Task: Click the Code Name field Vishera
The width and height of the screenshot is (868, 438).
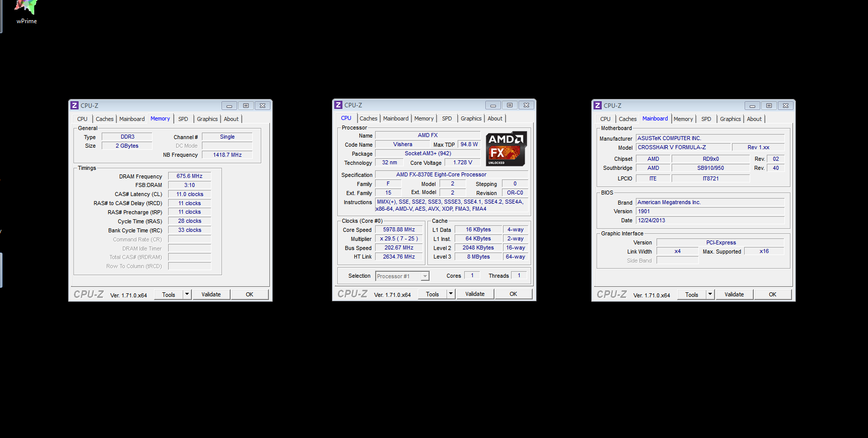Action: point(403,144)
